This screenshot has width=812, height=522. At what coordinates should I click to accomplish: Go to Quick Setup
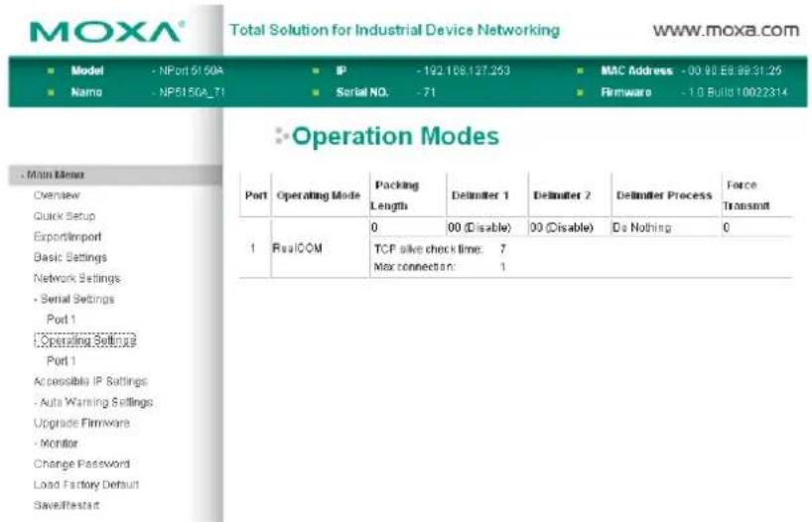tap(65, 216)
